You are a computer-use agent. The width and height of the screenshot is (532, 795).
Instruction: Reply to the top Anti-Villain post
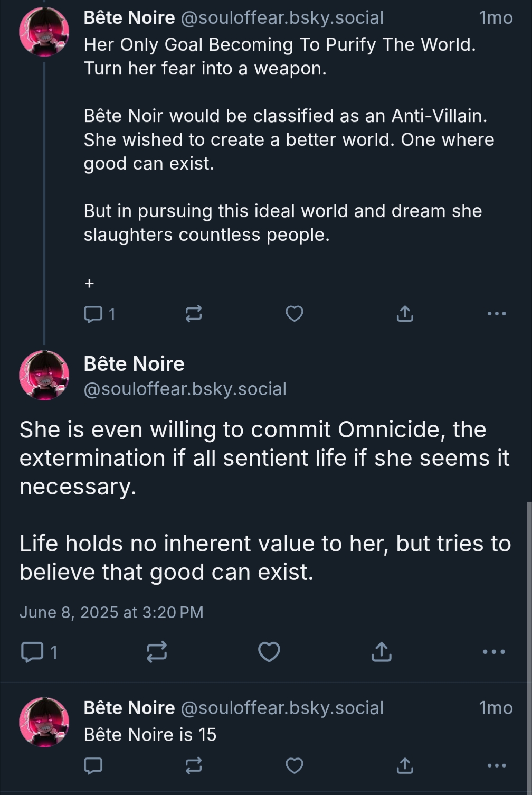[93, 314]
